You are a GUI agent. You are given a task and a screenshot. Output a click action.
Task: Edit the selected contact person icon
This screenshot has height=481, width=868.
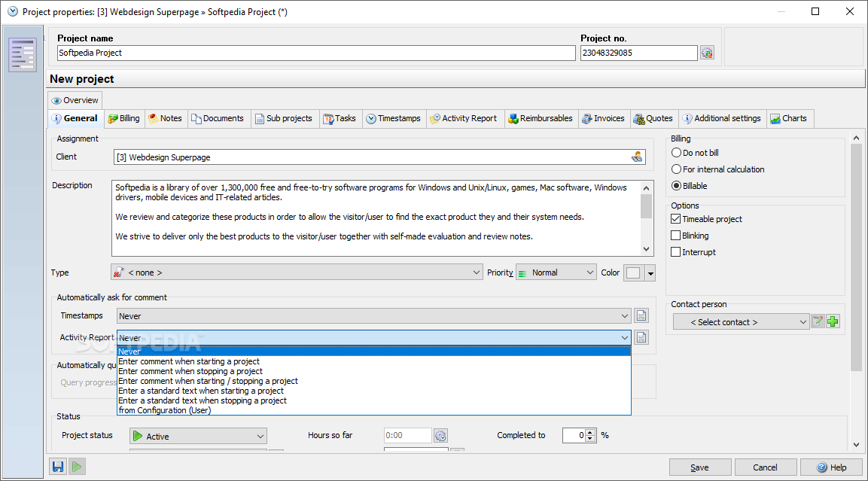click(818, 321)
